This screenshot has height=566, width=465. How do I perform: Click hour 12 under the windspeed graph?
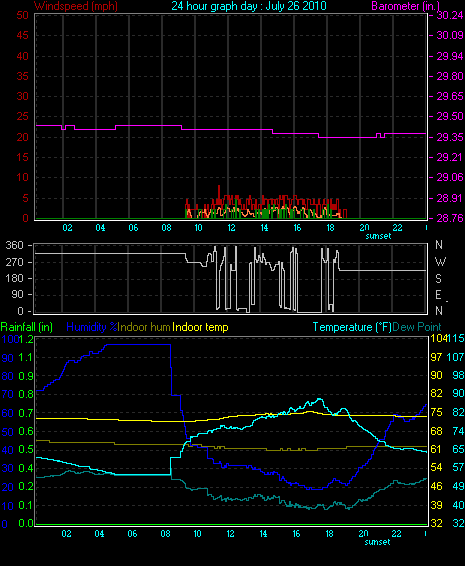(x=231, y=228)
